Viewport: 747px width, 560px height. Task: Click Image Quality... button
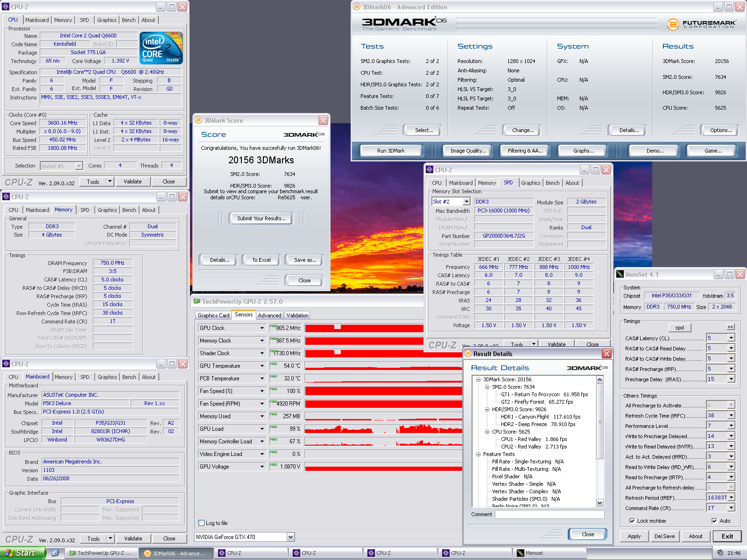tap(468, 151)
